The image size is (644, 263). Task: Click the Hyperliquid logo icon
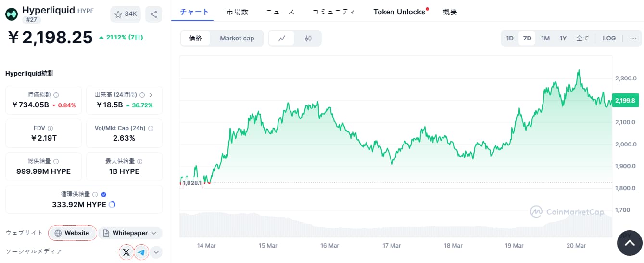[12, 14]
